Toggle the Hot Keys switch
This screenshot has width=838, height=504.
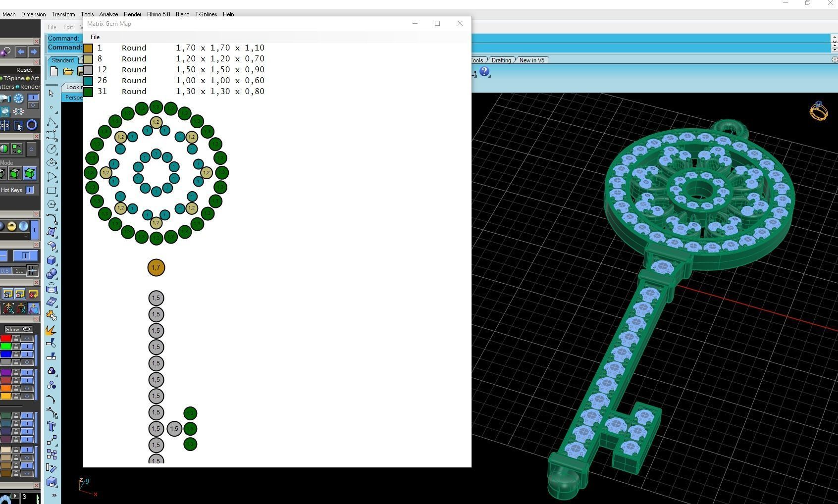[30, 190]
